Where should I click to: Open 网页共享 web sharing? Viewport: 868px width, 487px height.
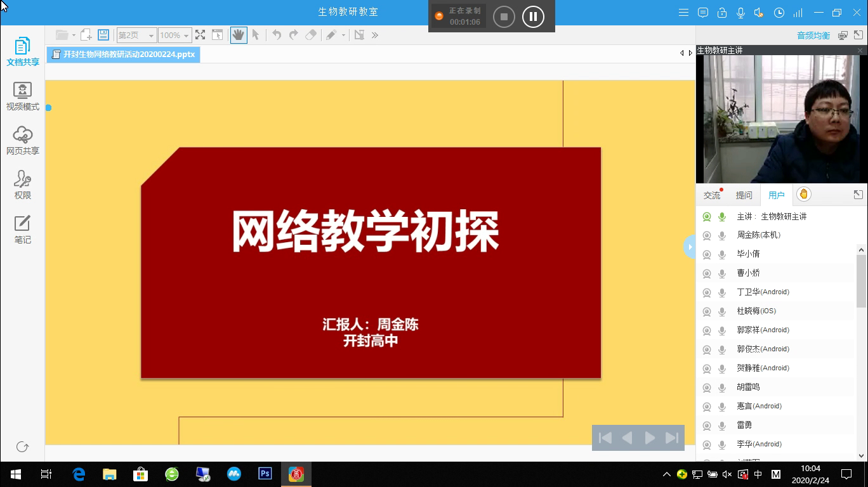point(22,141)
